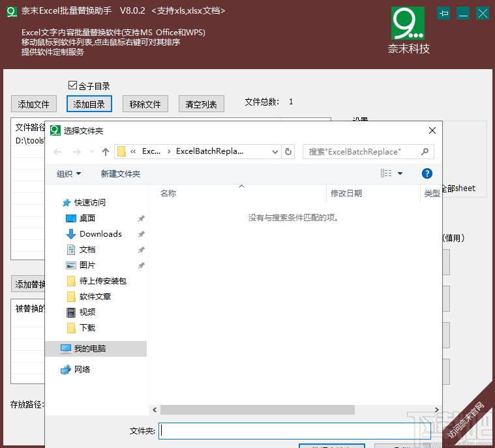Unpin 图片 using its pin icon

point(141,265)
